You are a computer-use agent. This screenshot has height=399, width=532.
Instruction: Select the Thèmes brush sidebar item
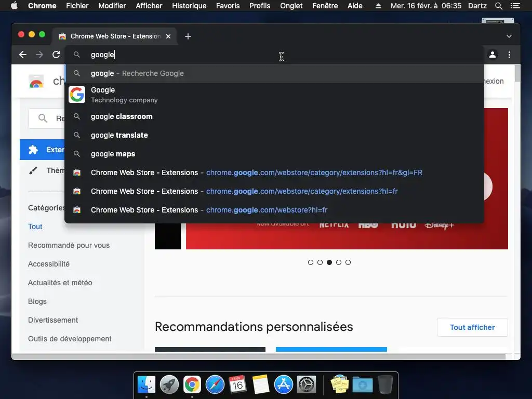(43, 170)
